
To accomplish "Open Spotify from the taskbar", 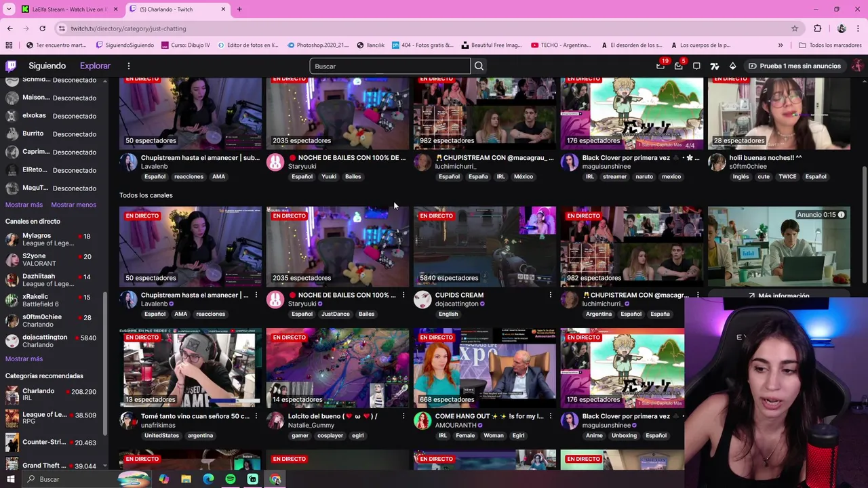I will tap(231, 479).
